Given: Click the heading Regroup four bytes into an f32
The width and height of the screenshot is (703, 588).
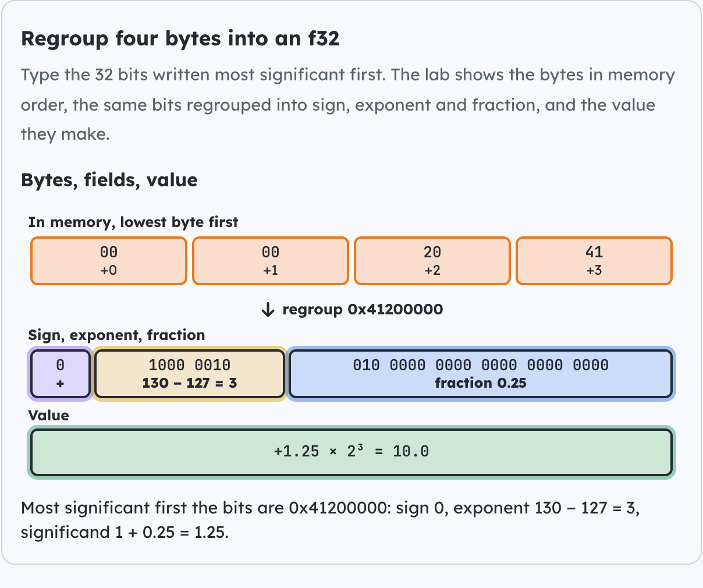Looking at the screenshot, I should [x=180, y=38].
